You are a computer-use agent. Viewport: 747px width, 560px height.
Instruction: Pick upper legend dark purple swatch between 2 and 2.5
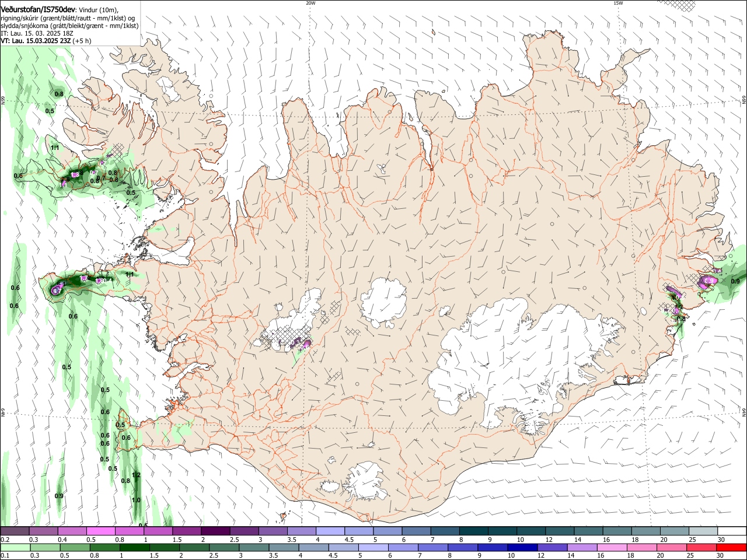point(215,531)
